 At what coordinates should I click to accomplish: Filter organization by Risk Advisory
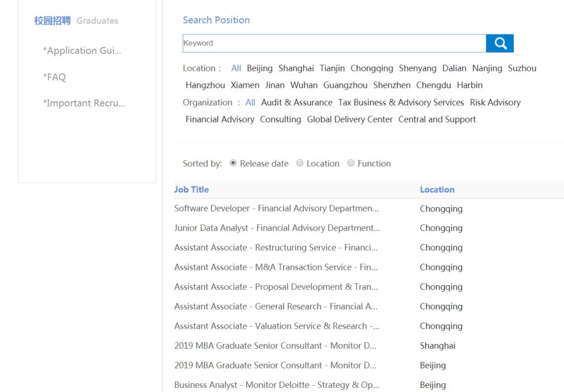pos(495,102)
